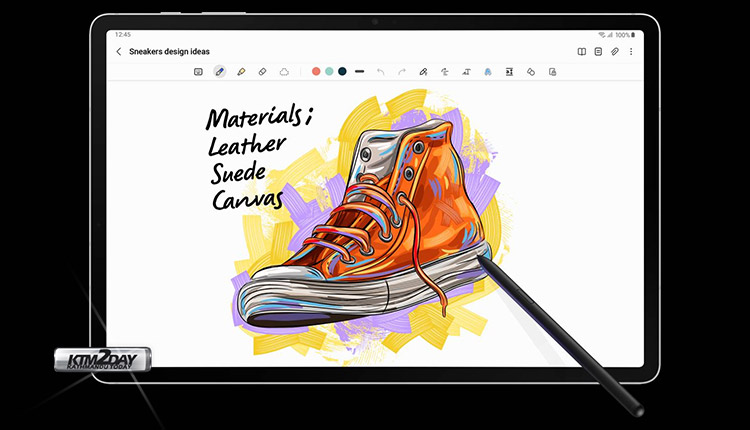
Task: Pick the mint green pen color
Action: pos(329,72)
